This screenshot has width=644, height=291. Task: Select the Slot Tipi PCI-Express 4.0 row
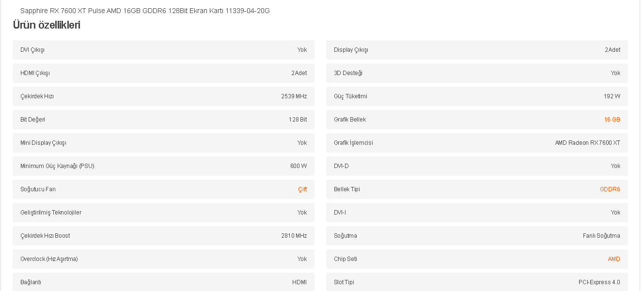click(477, 282)
